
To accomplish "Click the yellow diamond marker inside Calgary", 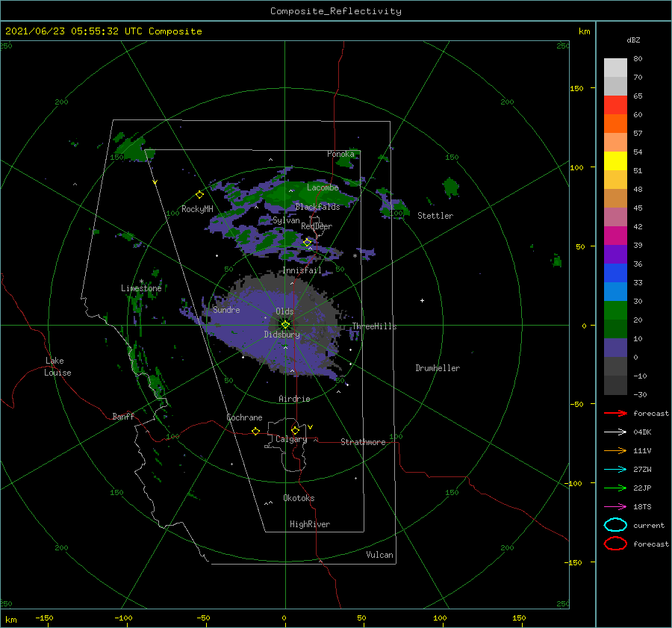I will (295, 430).
